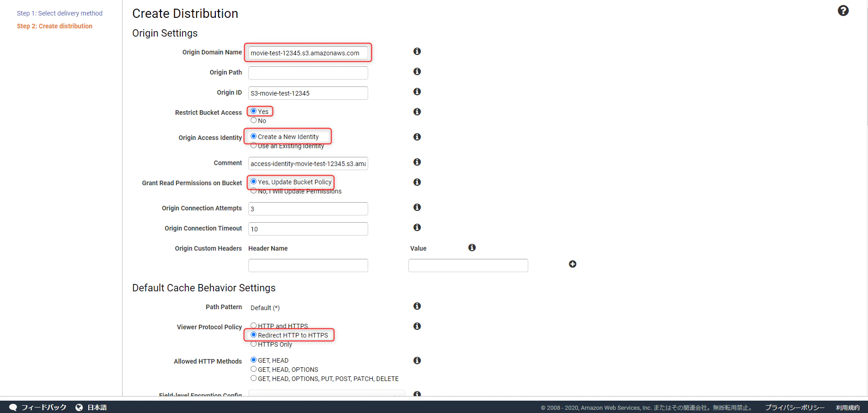The width and height of the screenshot is (868, 413).
Task: Select Yes for Restrict Bucket Access
Action: (253, 111)
